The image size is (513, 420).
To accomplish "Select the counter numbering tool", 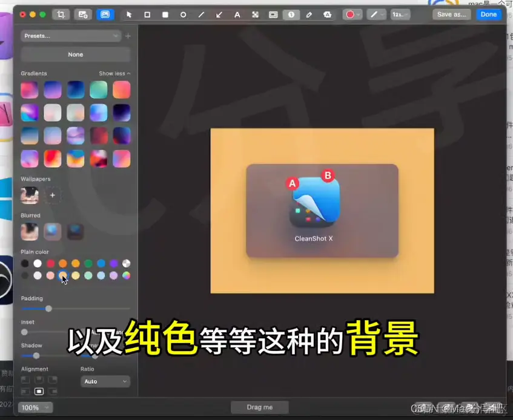I will (291, 14).
